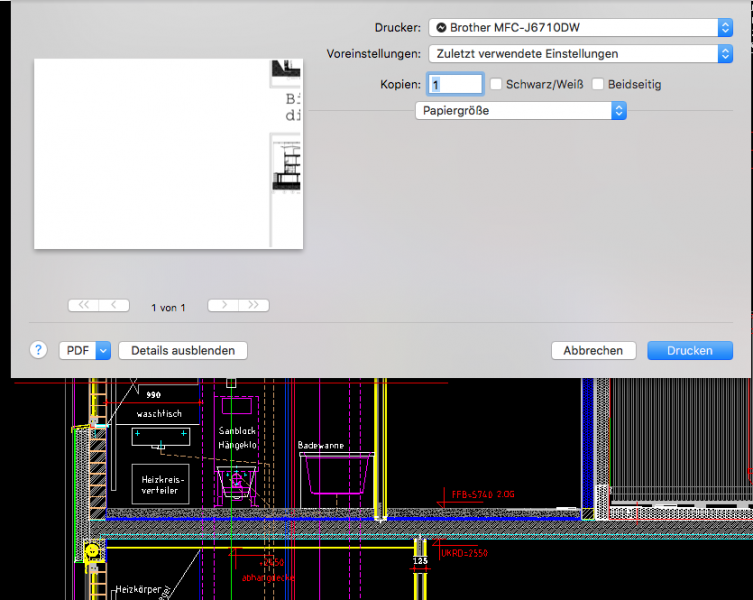753x600 pixels.
Task: Select the Hängeklo toilet symbol in drawing
Action: (x=238, y=481)
